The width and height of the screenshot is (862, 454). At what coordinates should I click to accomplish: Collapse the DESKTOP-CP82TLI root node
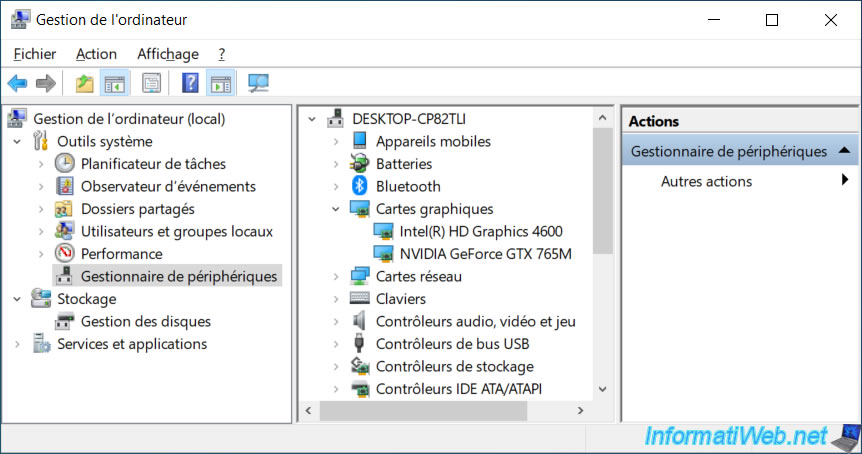coord(312,119)
